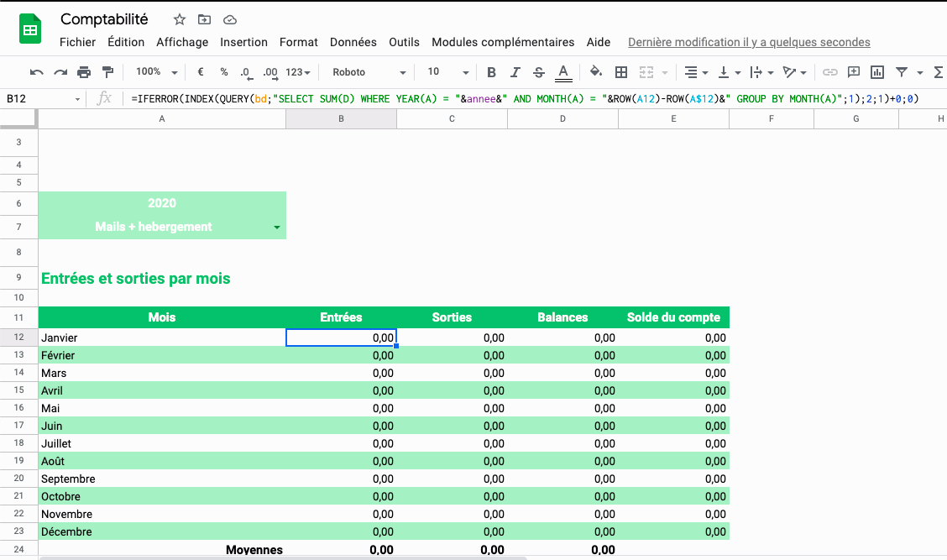The width and height of the screenshot is (947, 560).
Task: Expand the Roboto font dropdown
Action: [369, 72]
